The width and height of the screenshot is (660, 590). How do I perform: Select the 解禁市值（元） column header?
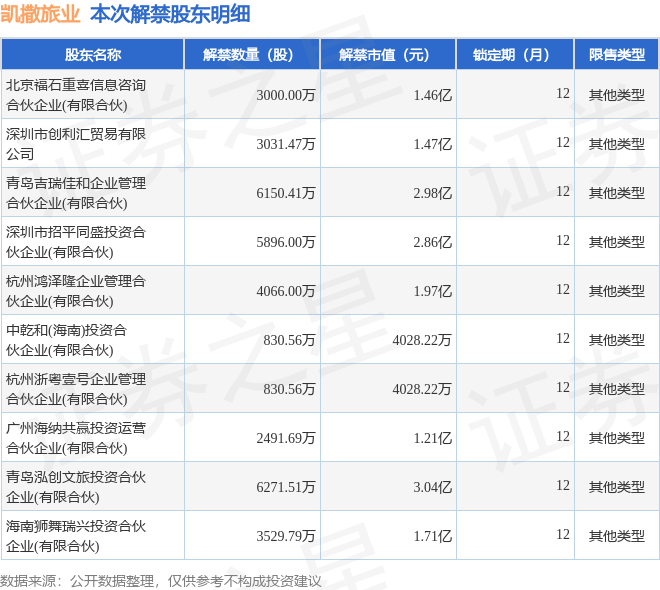(x=388, y=55)
